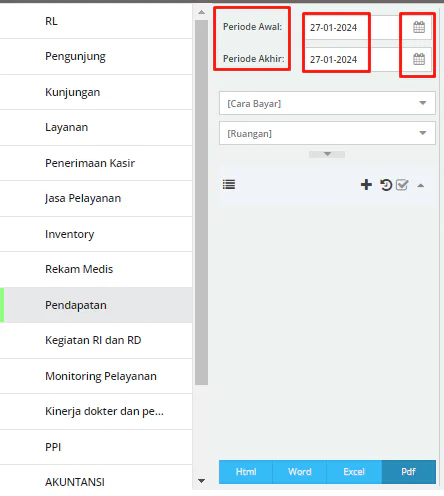
Task: Open calendar picker for Periode Akhir
Action: (419, 59)
